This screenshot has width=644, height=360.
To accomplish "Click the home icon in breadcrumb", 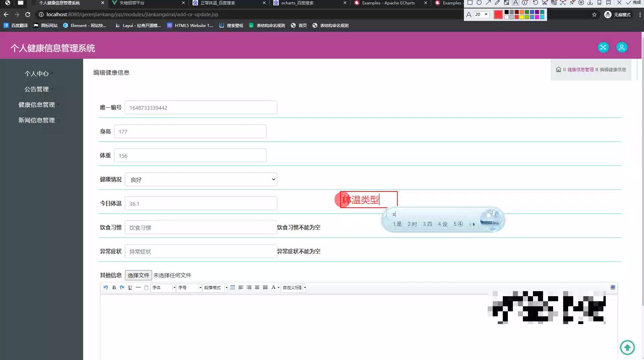I will coord(558,70).
